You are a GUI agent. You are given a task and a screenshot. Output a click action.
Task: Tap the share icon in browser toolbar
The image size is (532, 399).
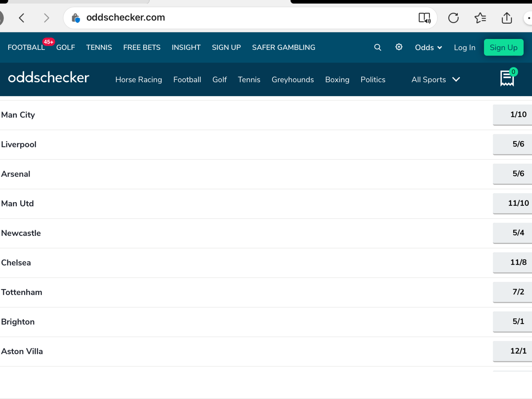pyautogui.click(x=507, y=18)
